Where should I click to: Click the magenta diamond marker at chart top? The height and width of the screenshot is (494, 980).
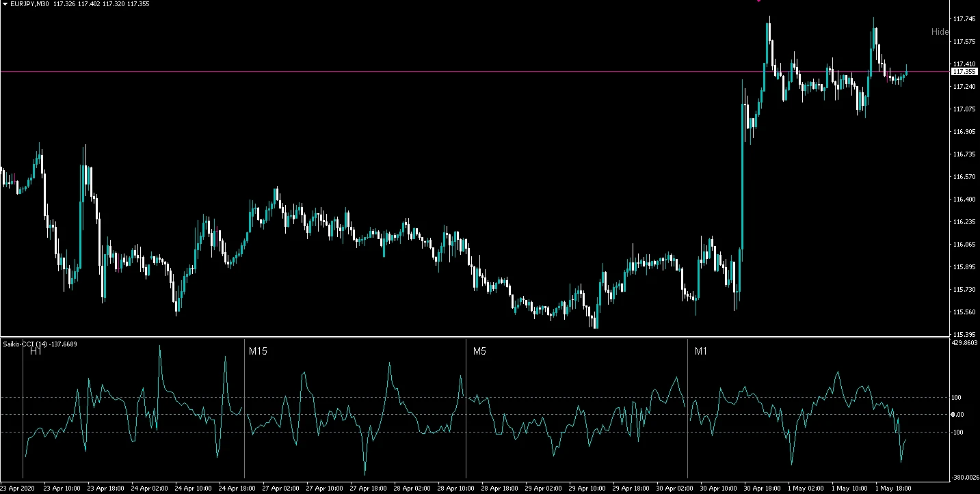758,1
